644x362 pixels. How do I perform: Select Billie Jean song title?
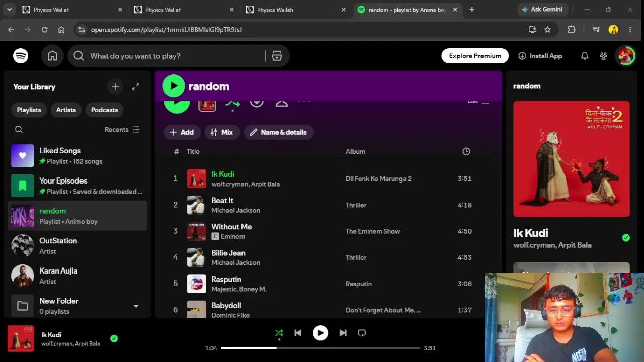[x=228, y=253]
